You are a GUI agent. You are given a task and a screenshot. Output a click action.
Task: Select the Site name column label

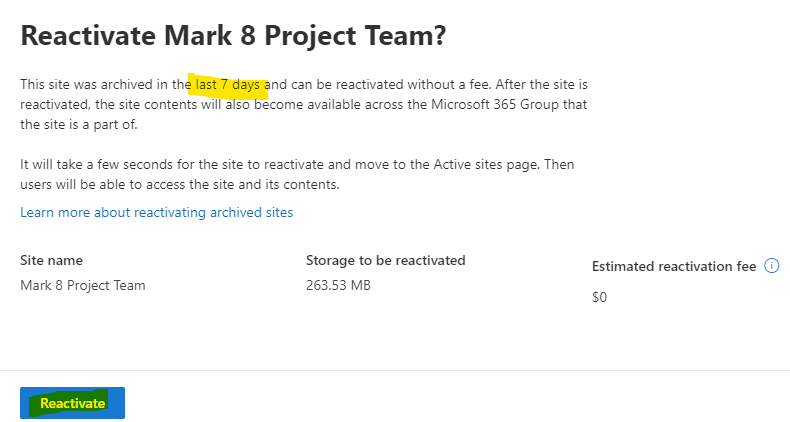(51, 260)
